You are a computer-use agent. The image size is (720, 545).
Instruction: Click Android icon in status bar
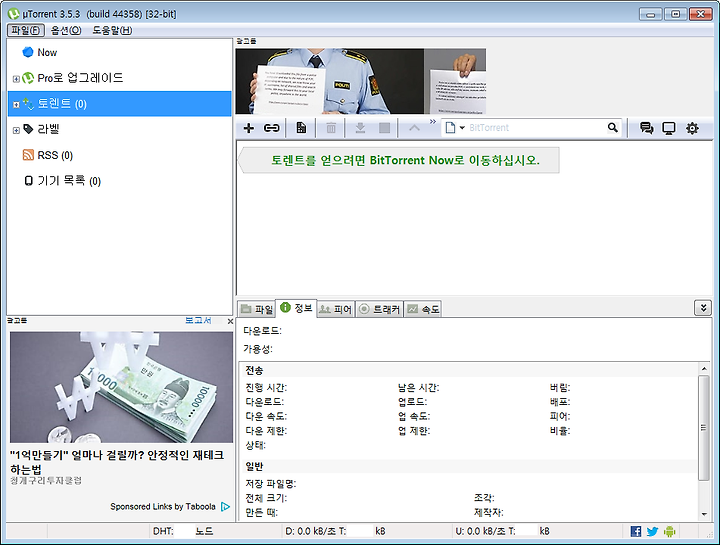click(669, 531)
